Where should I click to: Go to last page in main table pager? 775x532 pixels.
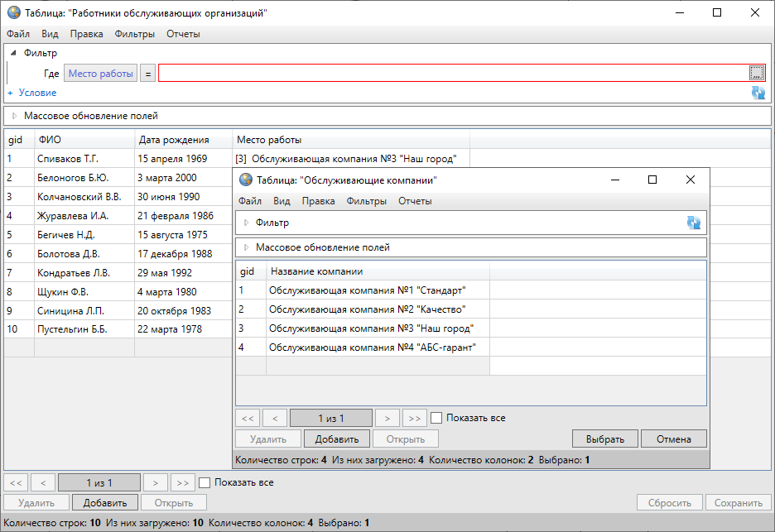tap(183, 482)
